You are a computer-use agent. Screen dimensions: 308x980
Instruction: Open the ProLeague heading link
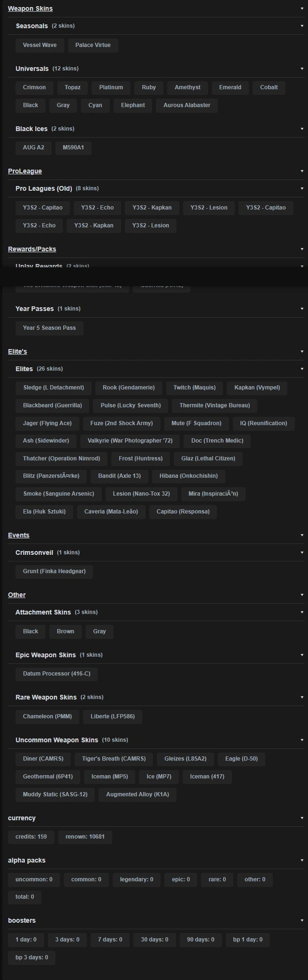25,171
